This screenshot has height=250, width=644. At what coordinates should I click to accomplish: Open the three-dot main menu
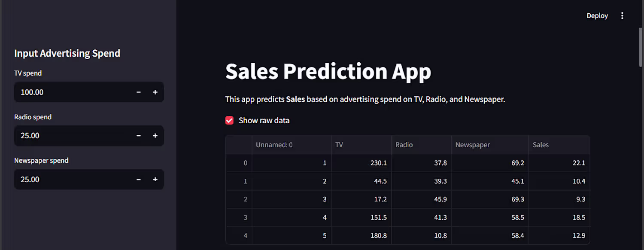click(x=622, y=15)
